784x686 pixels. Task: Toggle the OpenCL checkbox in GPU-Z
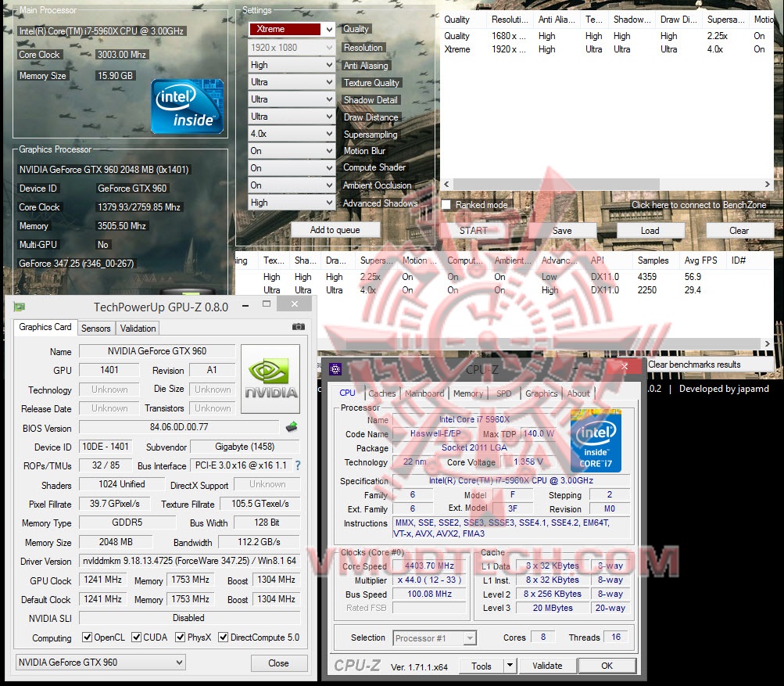tap(87, 637)
